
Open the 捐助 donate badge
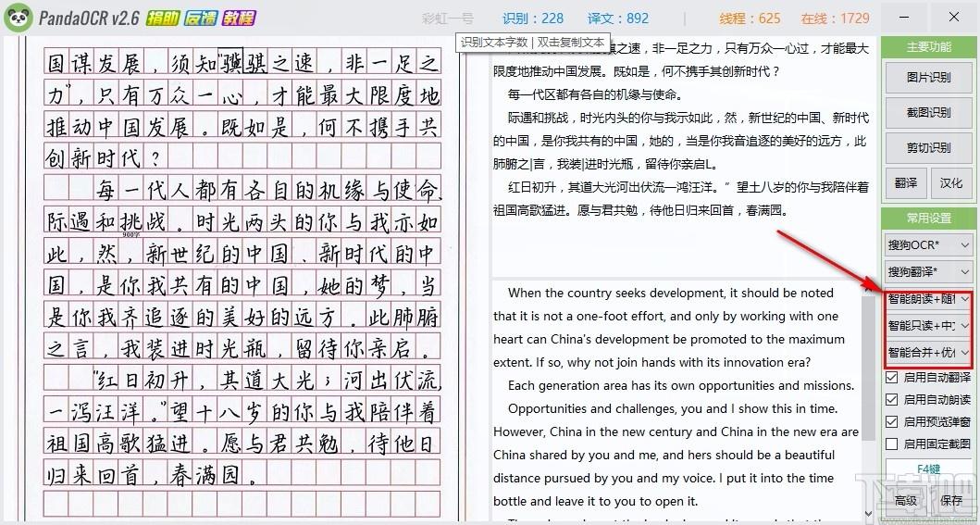[163, 19]
